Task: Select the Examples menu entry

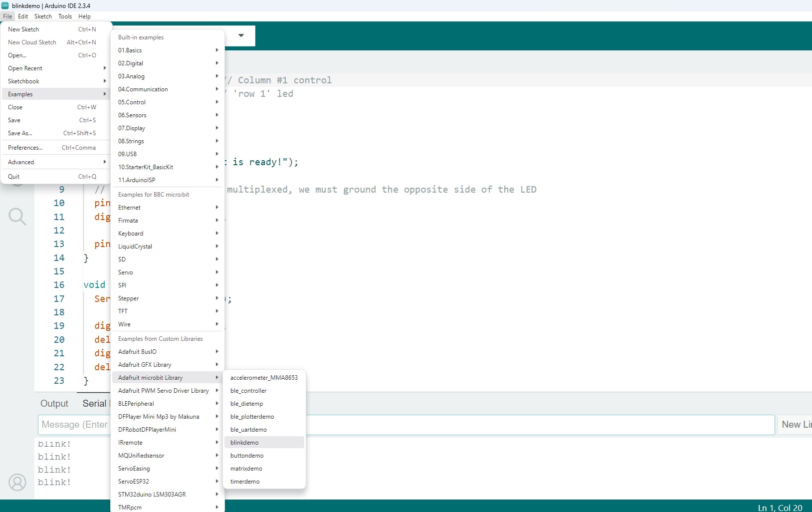Action: pos(55,94)
